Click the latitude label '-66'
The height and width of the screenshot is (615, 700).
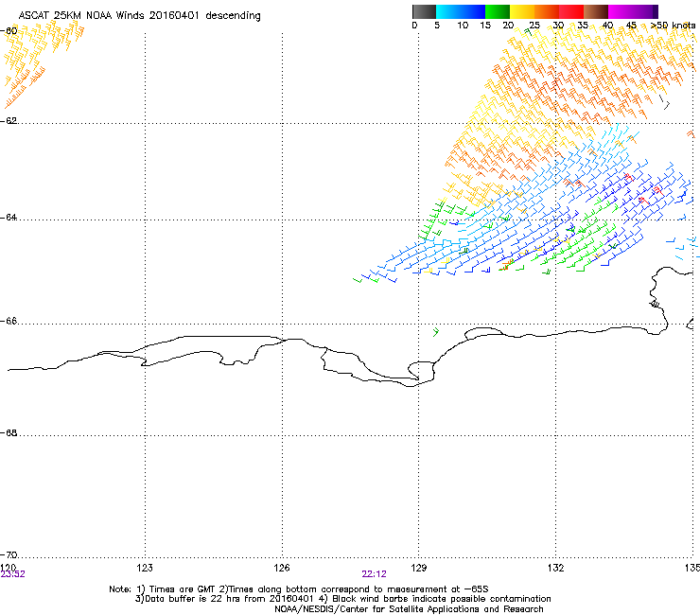point(9,322)
